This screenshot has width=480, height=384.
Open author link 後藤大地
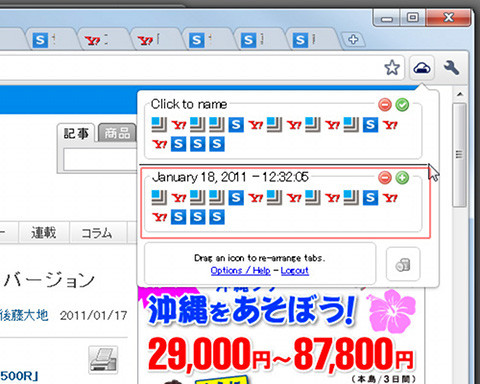point(24,315)
